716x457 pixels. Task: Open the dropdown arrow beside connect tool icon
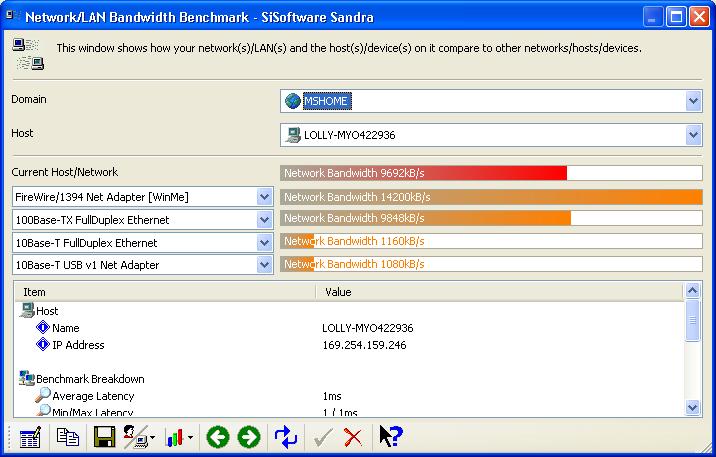click(152, 437)
